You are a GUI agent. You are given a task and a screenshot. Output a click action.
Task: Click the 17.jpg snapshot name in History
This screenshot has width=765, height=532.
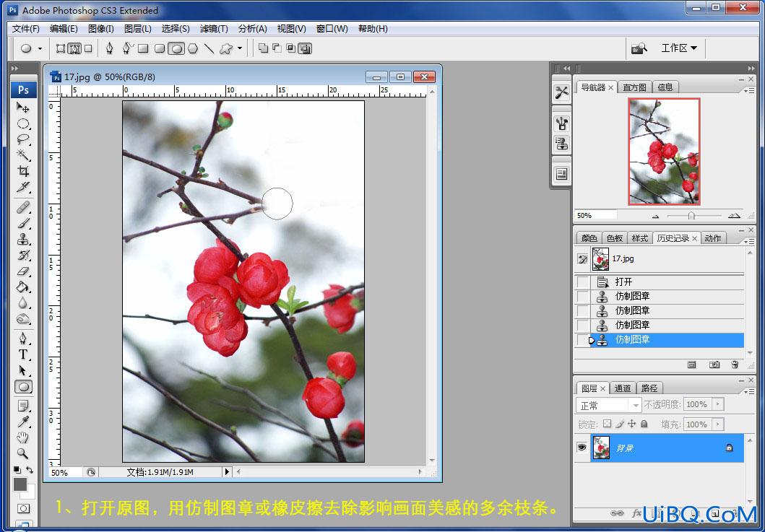(x=623, y=258)
